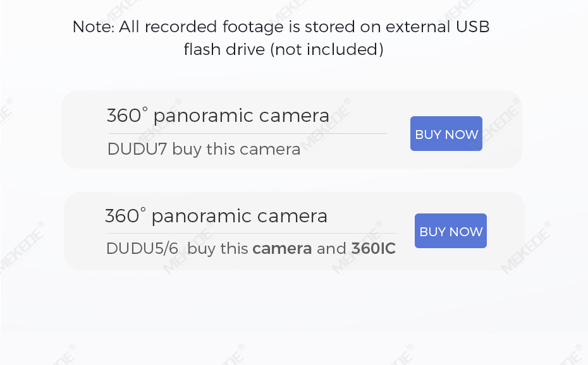Click the "Note:" word at the top
The width and height of the screenshot is (588, 365).
[93, 27]
